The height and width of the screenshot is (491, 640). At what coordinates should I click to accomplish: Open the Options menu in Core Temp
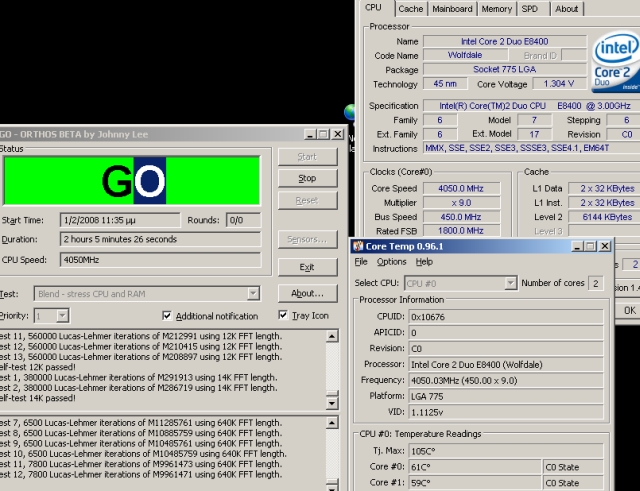[391, 262]
